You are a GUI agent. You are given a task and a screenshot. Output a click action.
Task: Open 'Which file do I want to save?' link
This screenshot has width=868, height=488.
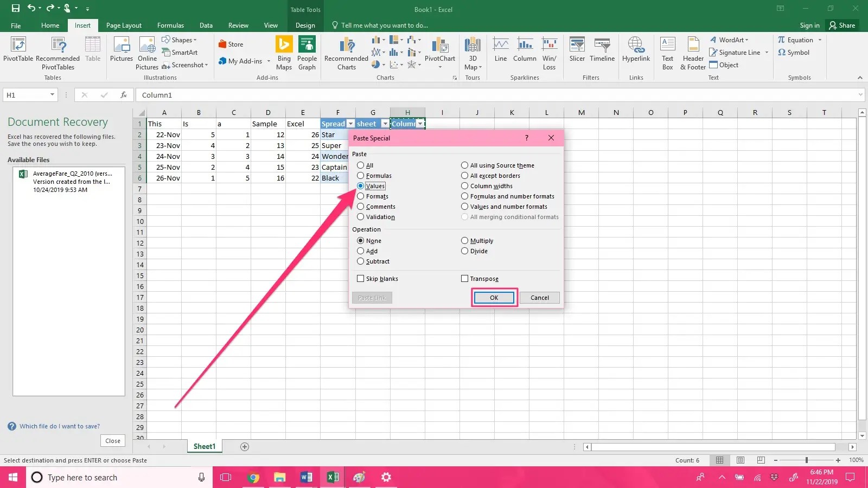point(60,426)
